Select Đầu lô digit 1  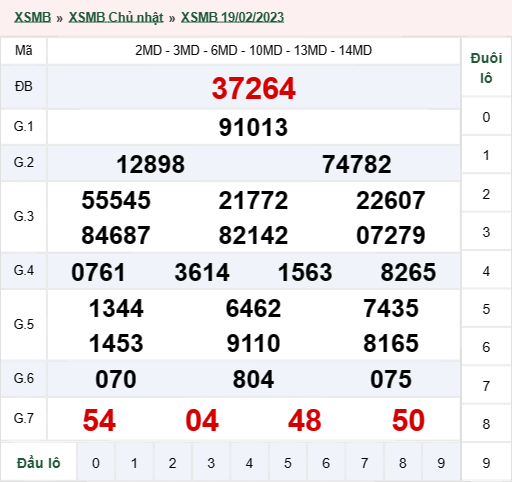pyautogui.click(x=134, y=463)
